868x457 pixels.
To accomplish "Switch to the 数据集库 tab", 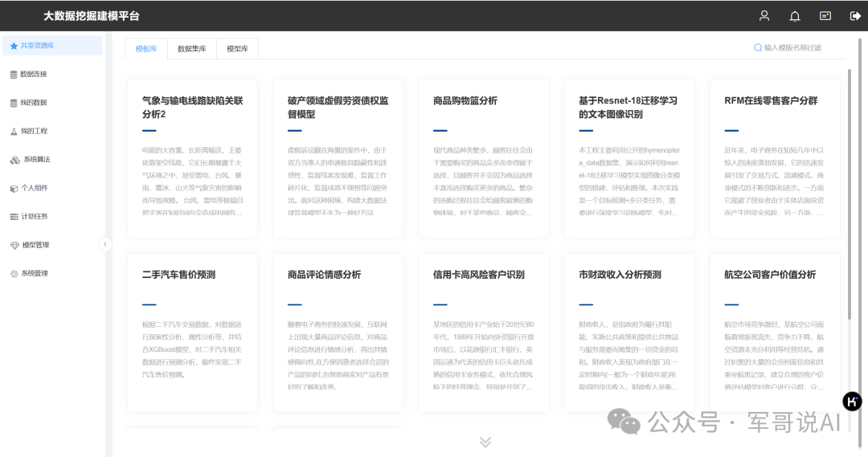I will coord(191,49).
